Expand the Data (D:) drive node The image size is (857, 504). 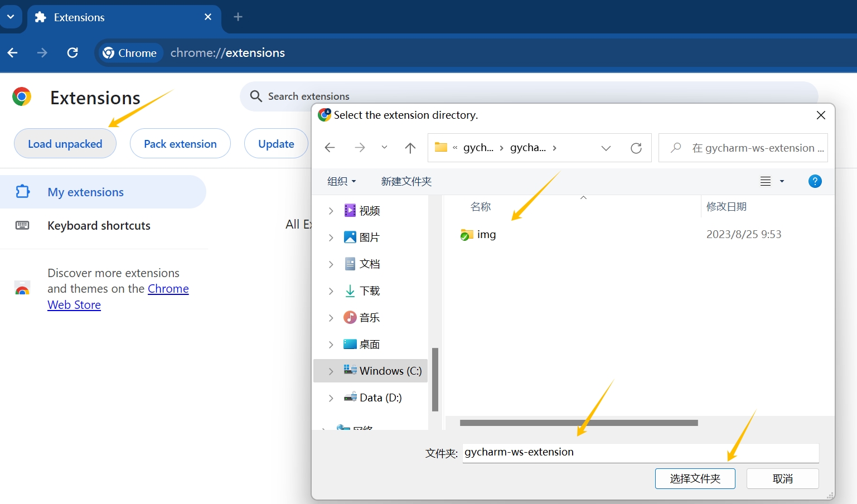click(331, 398)
